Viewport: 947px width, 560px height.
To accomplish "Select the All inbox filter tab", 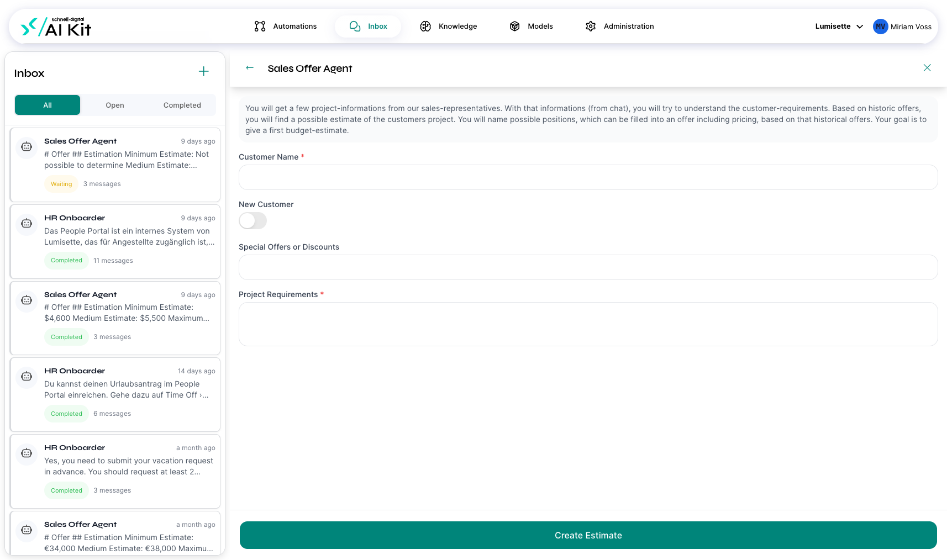I will coord(48,105).
